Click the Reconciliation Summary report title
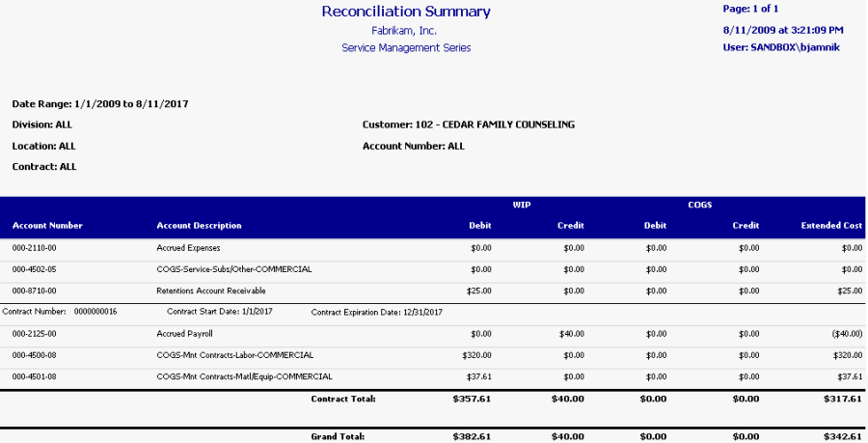 tap(406, 12)
